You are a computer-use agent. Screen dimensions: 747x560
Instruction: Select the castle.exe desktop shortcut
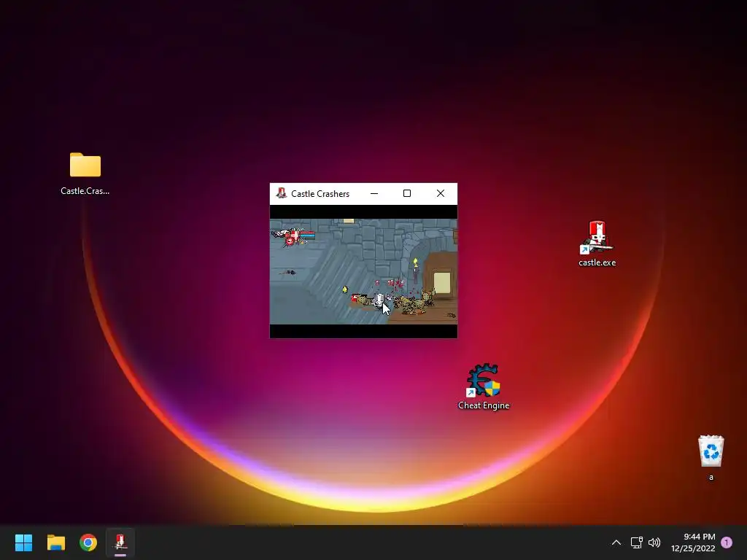click(597, 244)
